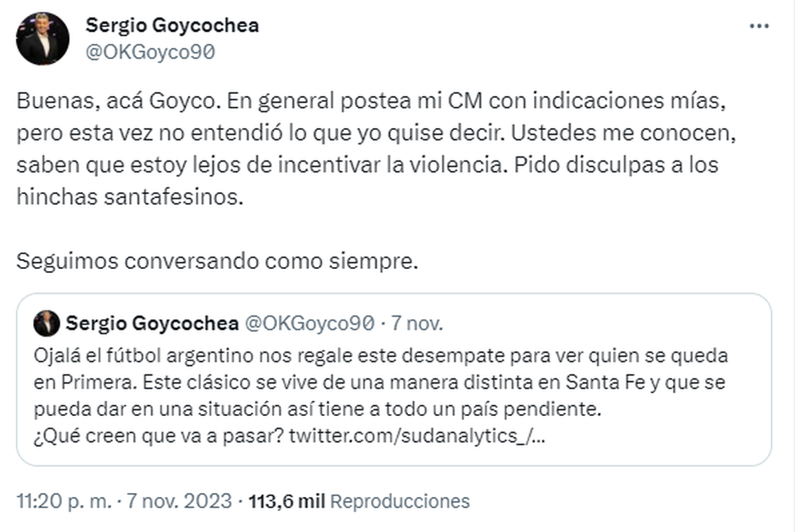Click the name Sergio Goycochea
795x532 pixels.
[172, 25]
